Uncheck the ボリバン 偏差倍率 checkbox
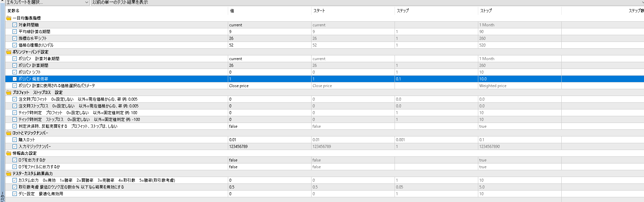This screenshot has width=644, height=202. (15, 79)
